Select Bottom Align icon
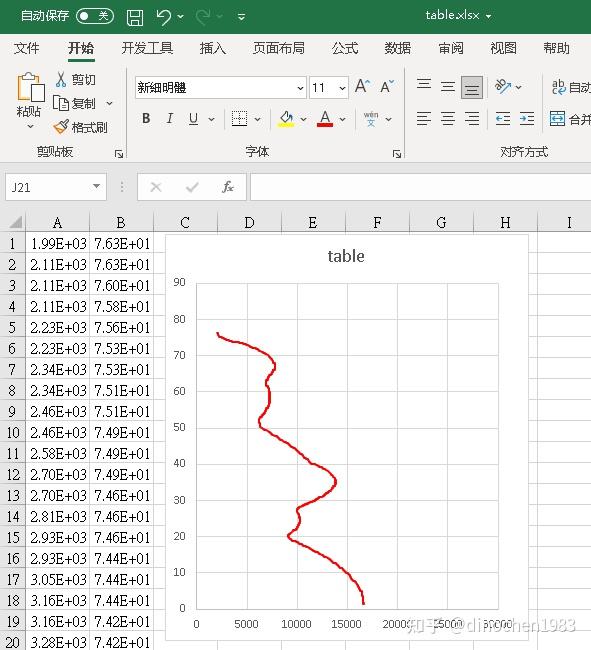This screenshot has height=650, width=591. coord(472,87)
